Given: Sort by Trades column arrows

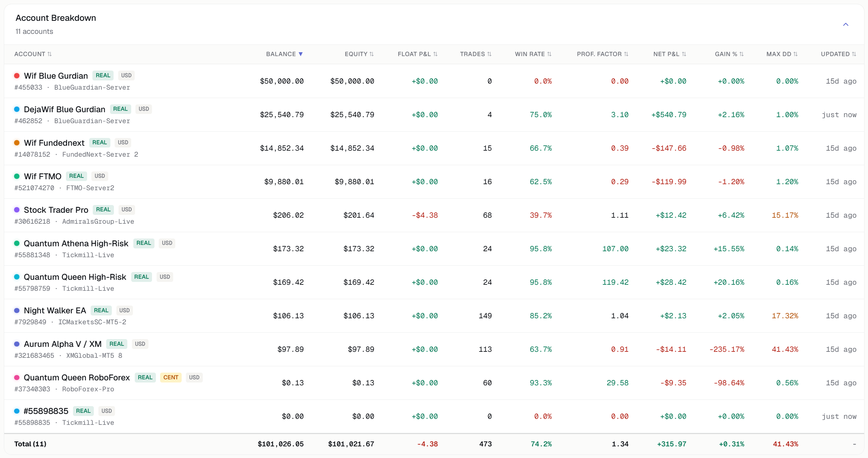Looking at the screenshot, I should pyautogui.click(x=489, y=54).
